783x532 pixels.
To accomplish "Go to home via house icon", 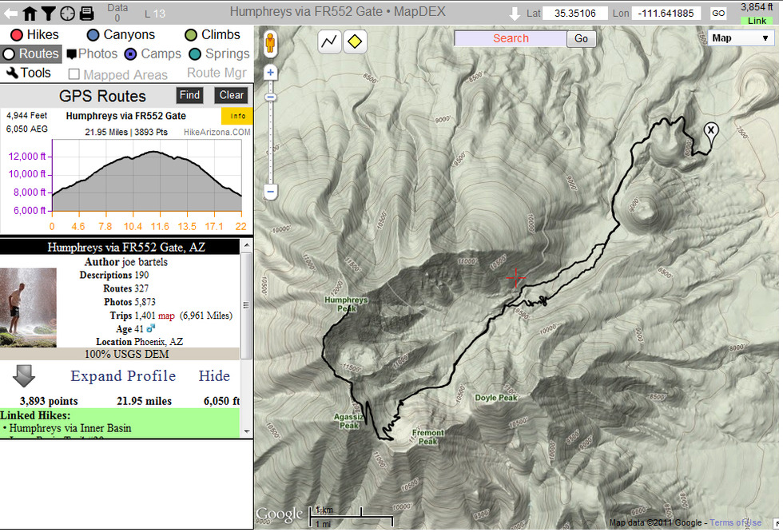I will click(30, 14).
